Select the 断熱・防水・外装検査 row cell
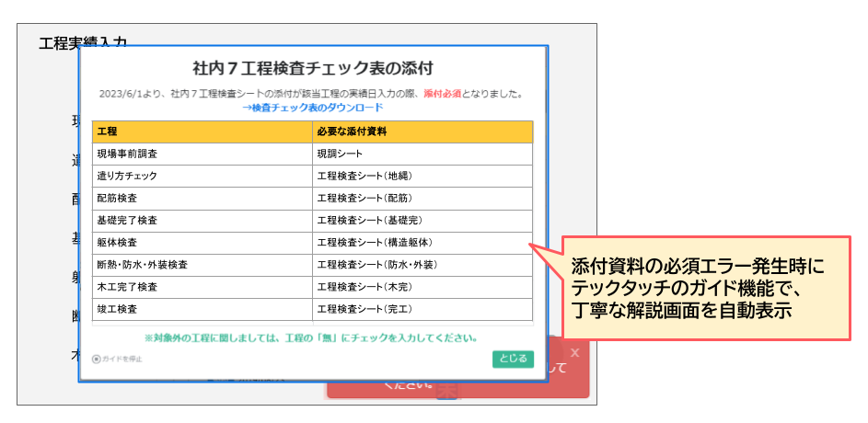This screenshot has height=423, width=868. pos(202,265)
